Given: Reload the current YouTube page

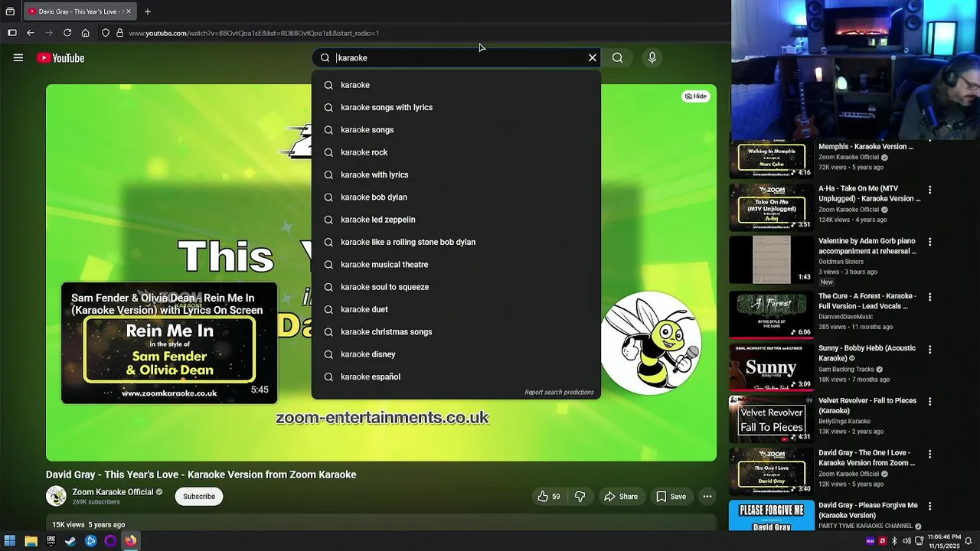Looking at the screenshot, I should [x=67, y=33].
